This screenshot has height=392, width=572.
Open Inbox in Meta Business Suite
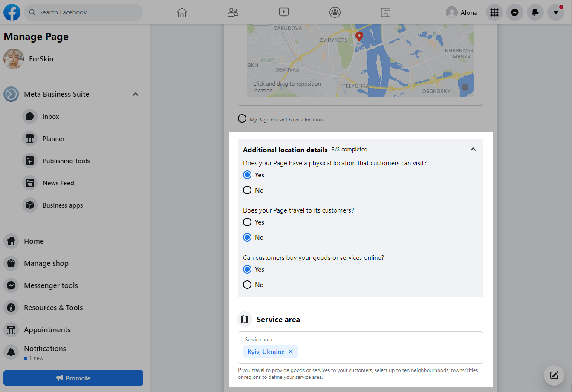(51, 116)
